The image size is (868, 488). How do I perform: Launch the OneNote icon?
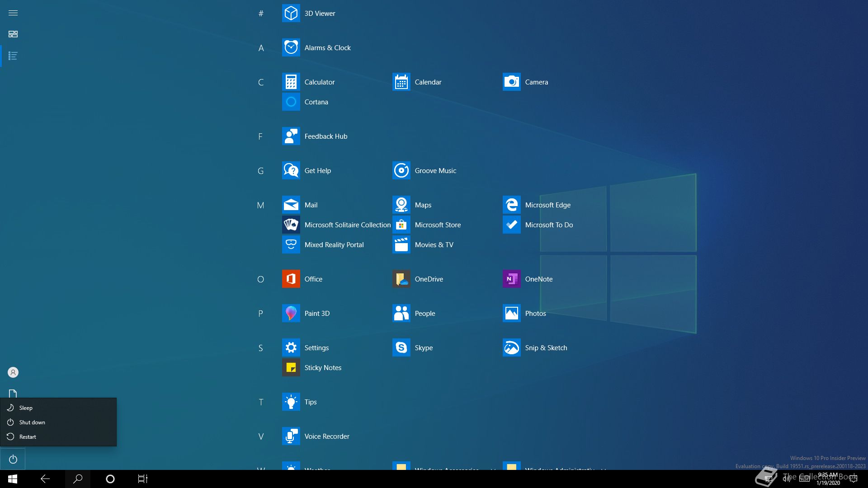(x=512, y=279)
